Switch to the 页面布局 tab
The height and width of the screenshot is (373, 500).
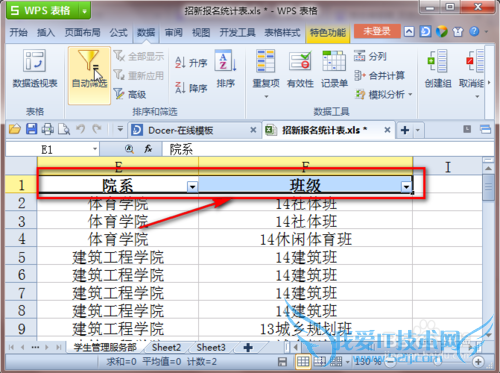pyautogui.click(x=82, y=32)
